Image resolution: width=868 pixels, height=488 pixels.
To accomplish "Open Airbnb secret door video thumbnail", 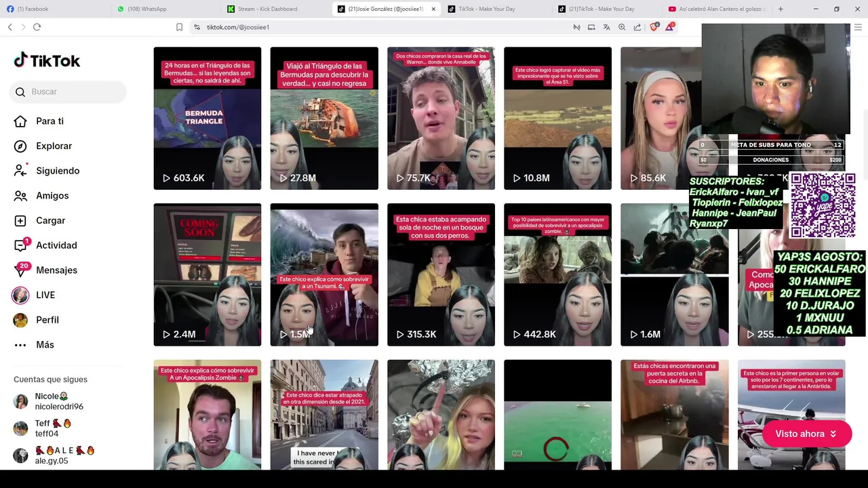I will [x=674, y=415].
